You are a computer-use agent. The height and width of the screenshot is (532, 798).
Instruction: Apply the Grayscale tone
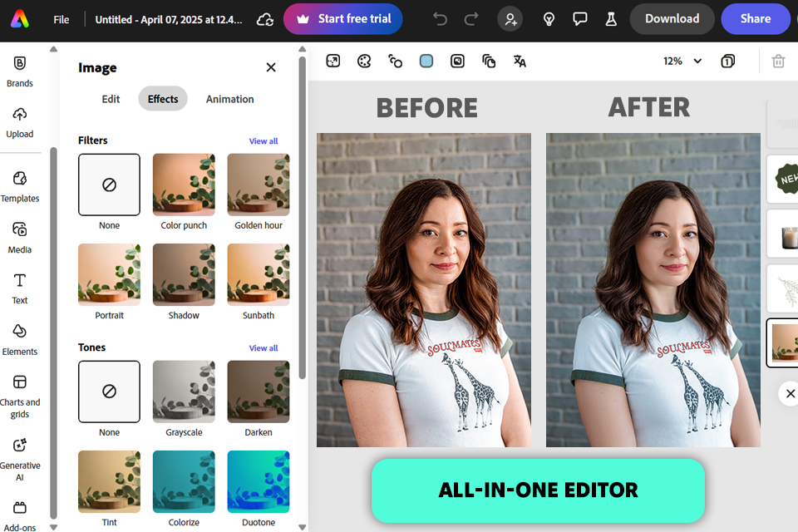point(184,392)
